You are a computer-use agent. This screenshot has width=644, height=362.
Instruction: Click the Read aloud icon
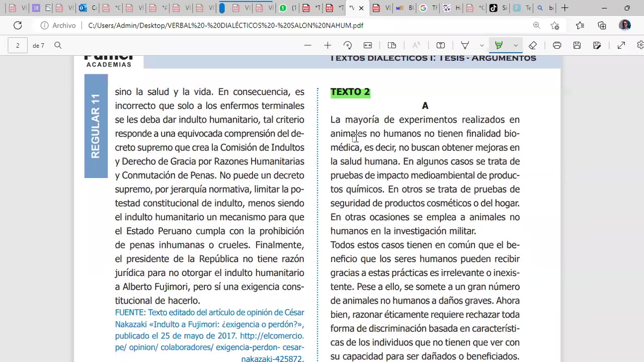pos(416,45)
